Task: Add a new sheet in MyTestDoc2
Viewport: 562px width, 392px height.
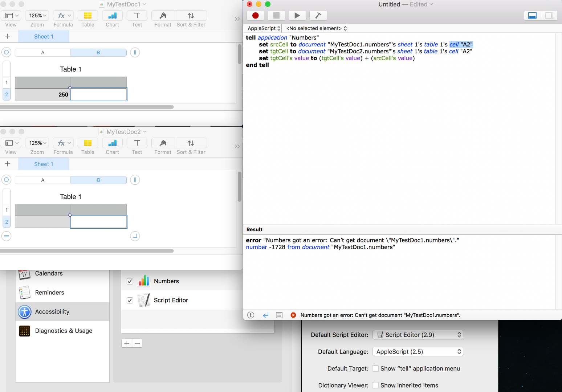Action: point(8,164)
